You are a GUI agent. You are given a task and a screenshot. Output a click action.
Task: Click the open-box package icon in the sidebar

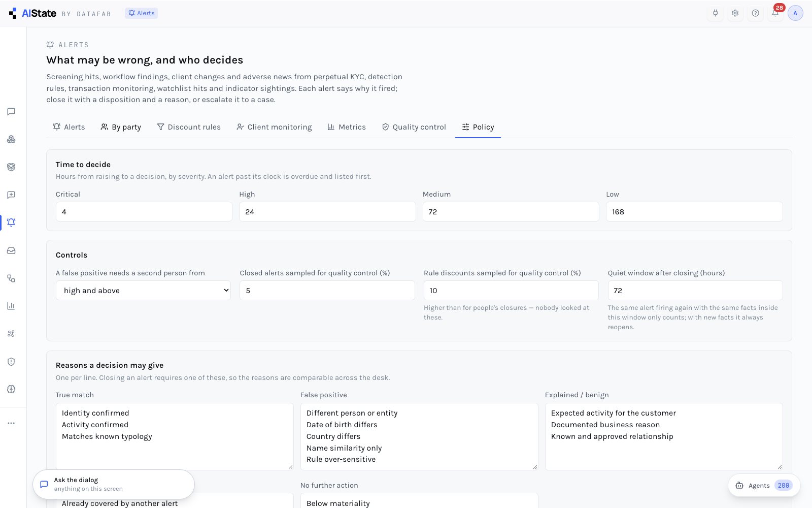tap(11, 167)
